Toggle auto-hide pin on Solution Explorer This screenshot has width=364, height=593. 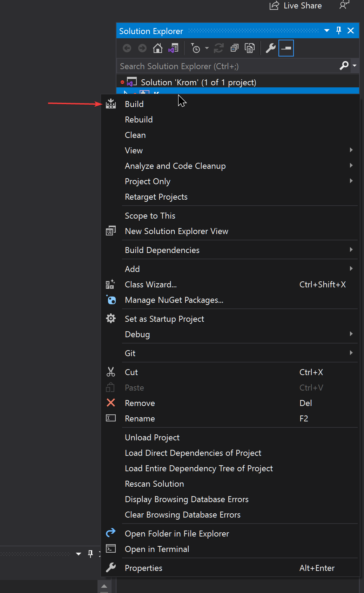[339, 31]
